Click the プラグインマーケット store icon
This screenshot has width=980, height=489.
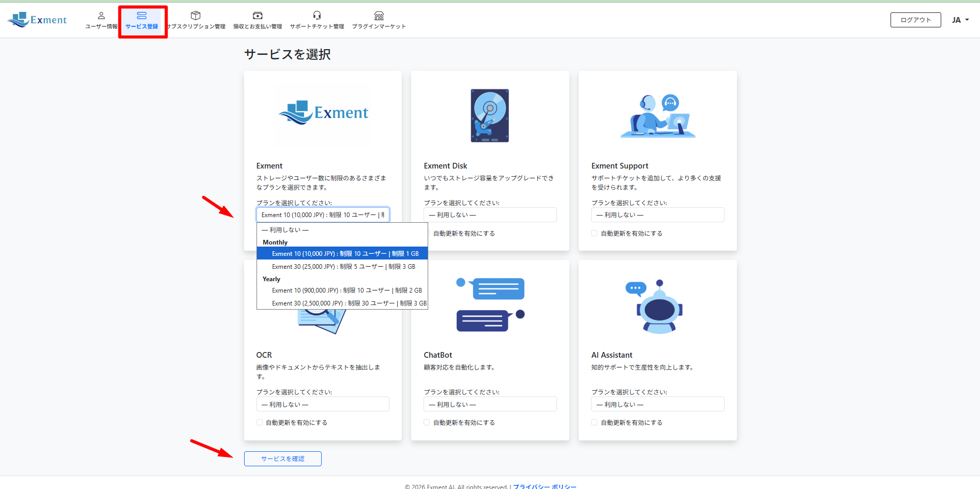pos(379,16)
